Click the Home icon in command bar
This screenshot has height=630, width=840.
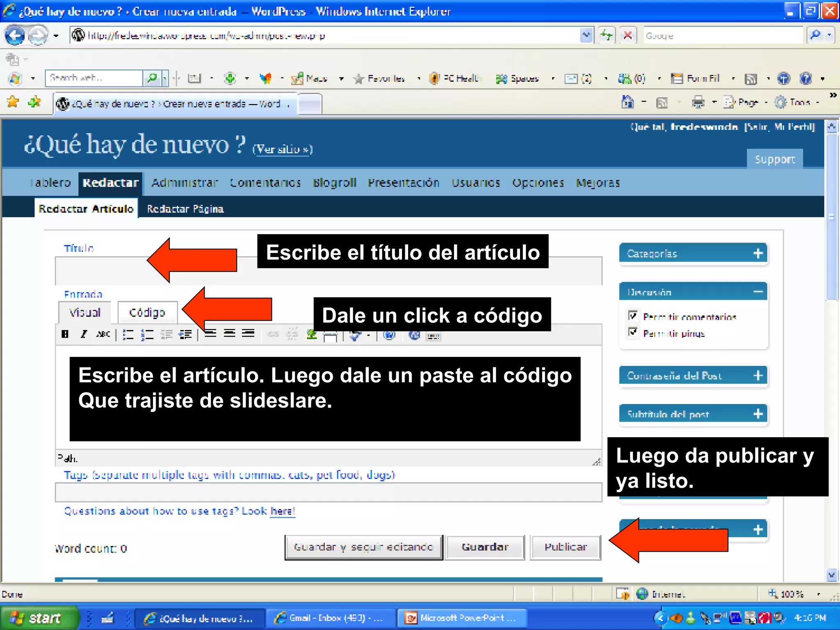pyautogui.click(x=628, y=102)
